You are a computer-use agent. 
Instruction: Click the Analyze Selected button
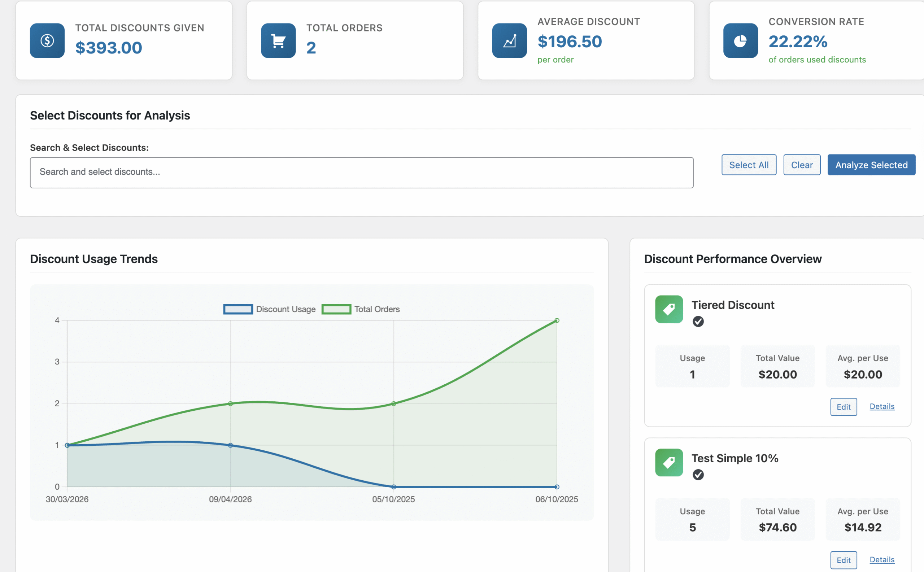tap(871, 165)
